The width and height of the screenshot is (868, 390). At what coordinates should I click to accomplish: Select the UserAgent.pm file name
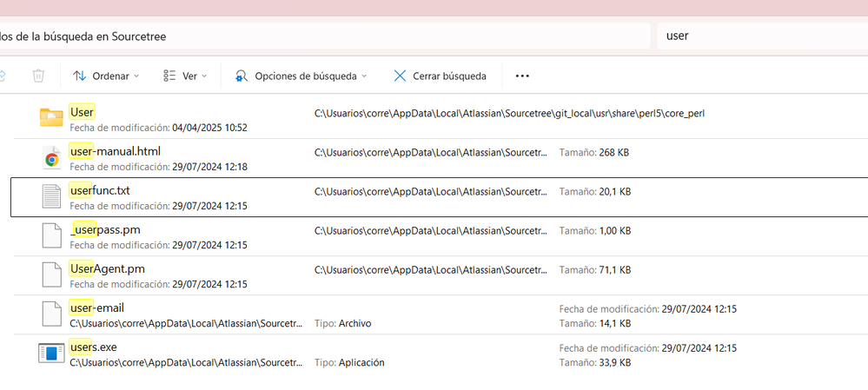pyautogui.click(x=107, y=268)
